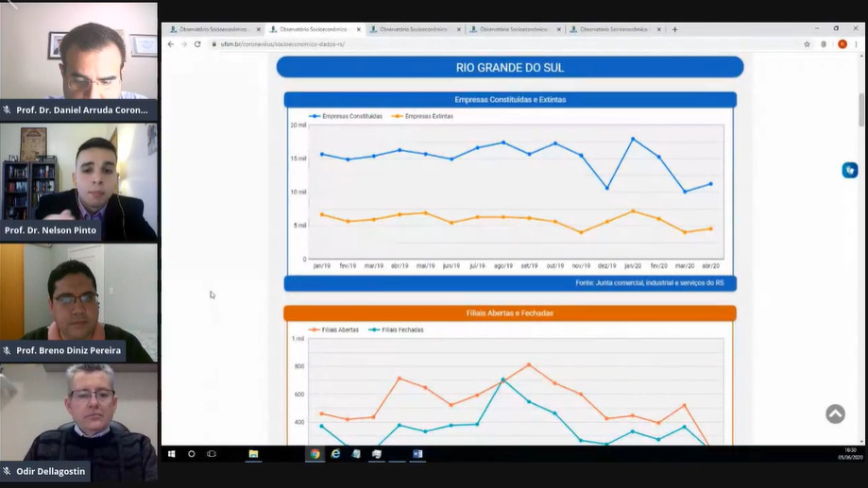
Task: Click the Windows Start button
Action: click(171, 454)
